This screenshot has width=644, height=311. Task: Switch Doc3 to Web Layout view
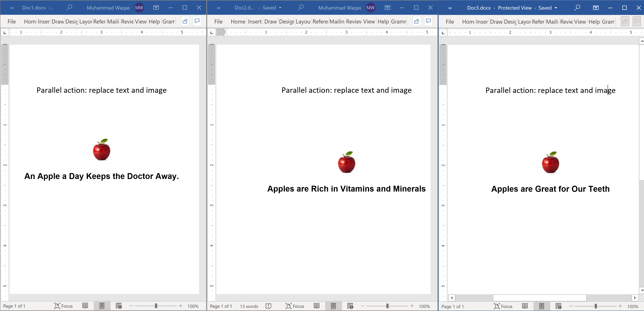click(558, 306)
